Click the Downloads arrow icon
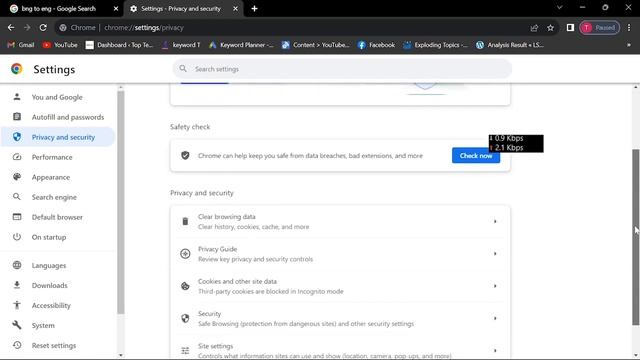 [x=17, y=285]
